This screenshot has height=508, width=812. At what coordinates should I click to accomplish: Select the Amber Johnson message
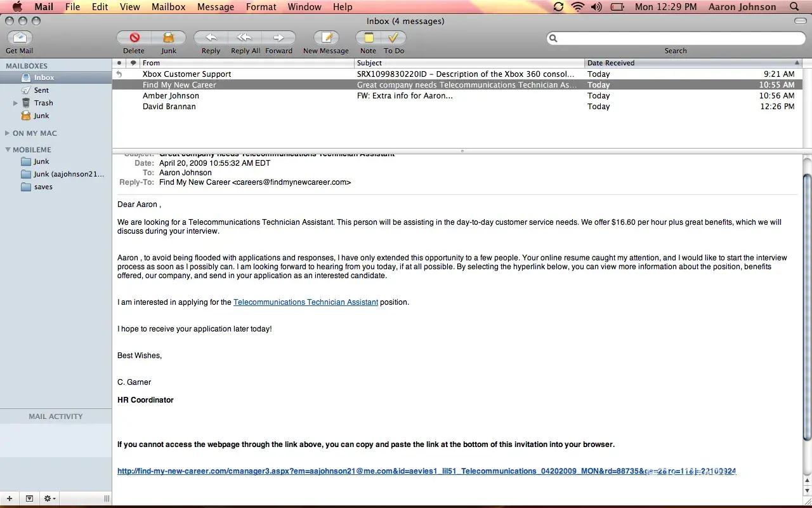coord(457,96)
